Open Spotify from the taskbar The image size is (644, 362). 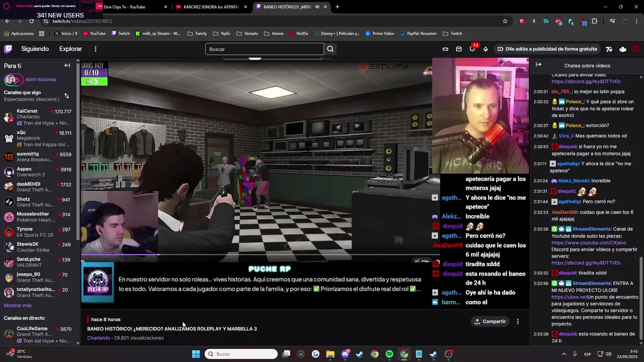point(389,354)
